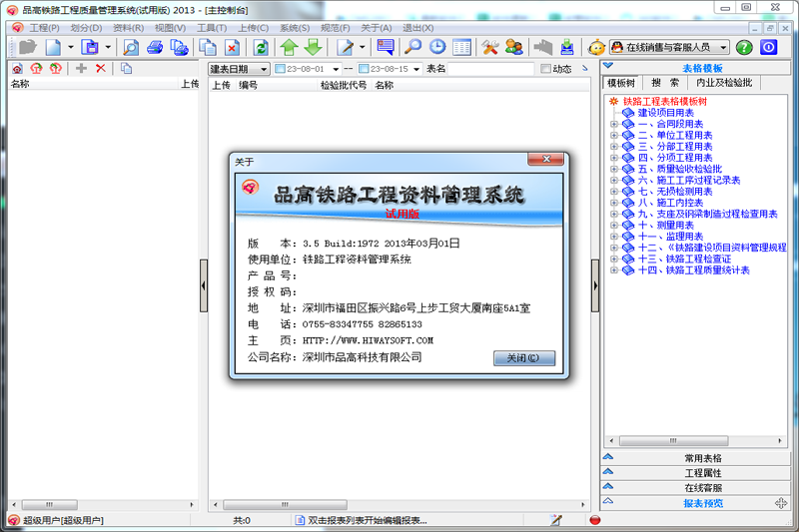This screenshot has width=799, height=532.
Task: Click the crossed tools settings icon
Action: pos(489,47)
